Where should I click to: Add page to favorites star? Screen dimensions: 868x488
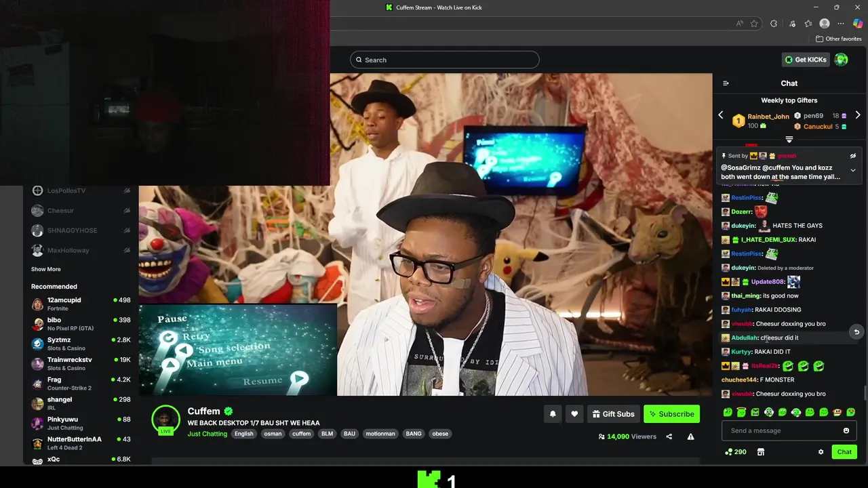pos(754,24)
